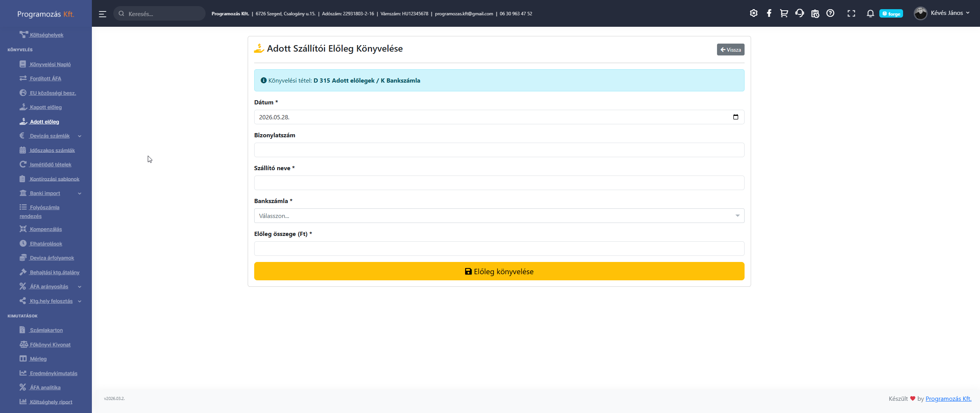980x413 pixels.
Task: Open Kapott előleg menu item
Action: 41,107
